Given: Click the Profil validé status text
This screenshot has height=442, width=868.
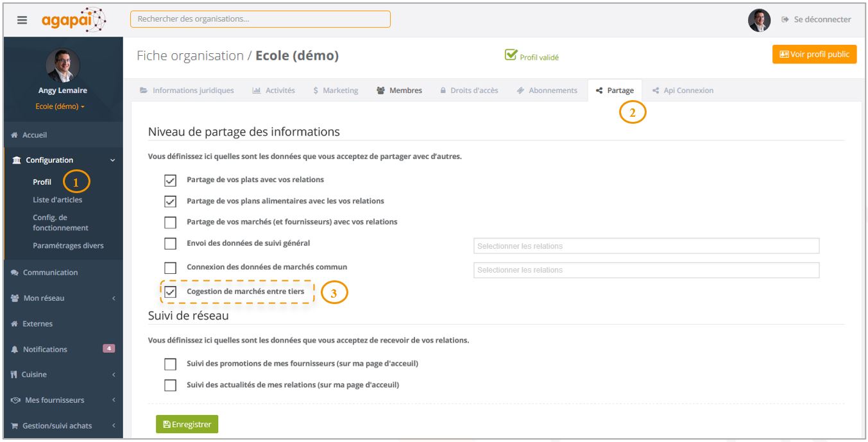Looking at the screenshot, I should (x=539, y=58).
